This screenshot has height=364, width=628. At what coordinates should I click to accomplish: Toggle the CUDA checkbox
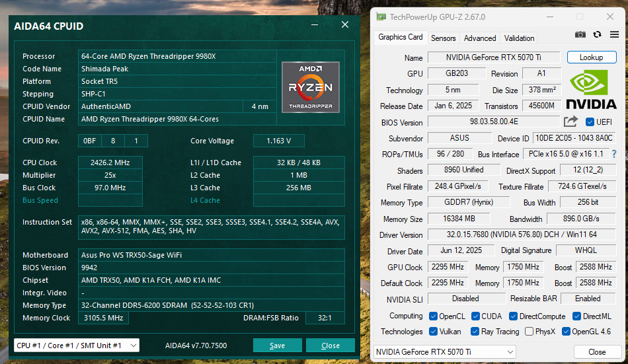click(475, 316)
